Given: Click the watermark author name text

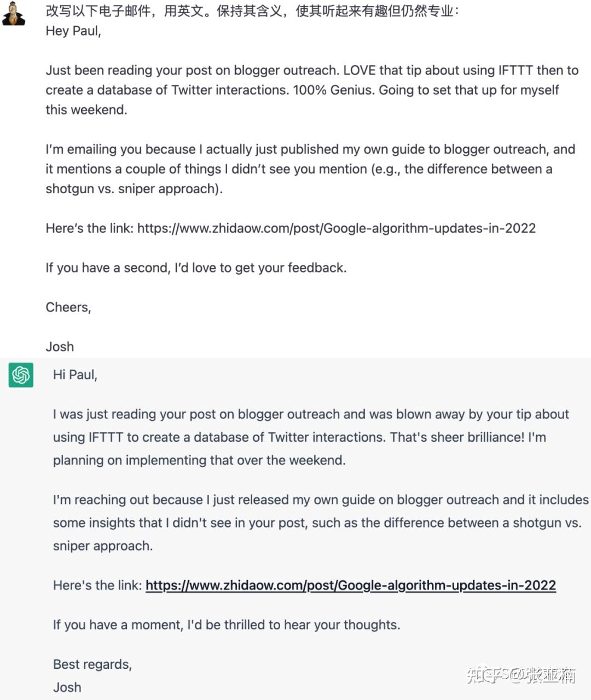Looking at the screenshot, I should [547, 674].
